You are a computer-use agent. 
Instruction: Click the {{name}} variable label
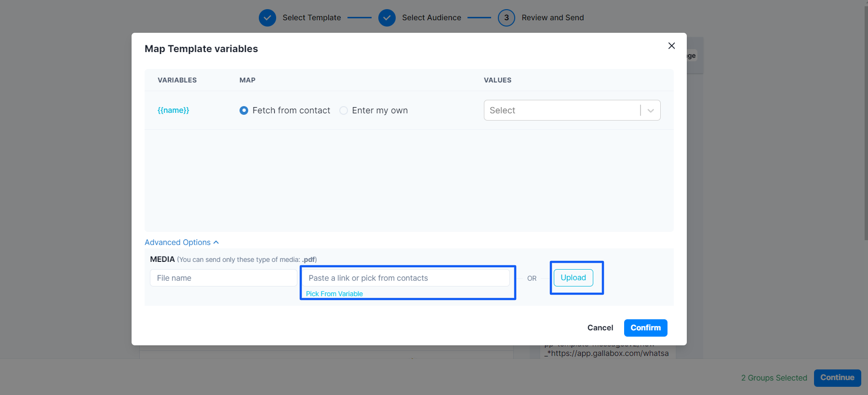coord(173,110)
